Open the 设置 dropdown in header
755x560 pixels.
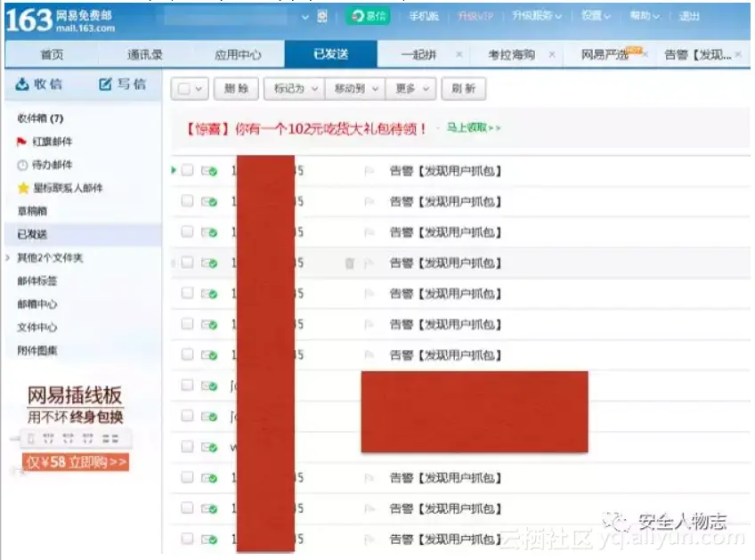click(596, 16)
